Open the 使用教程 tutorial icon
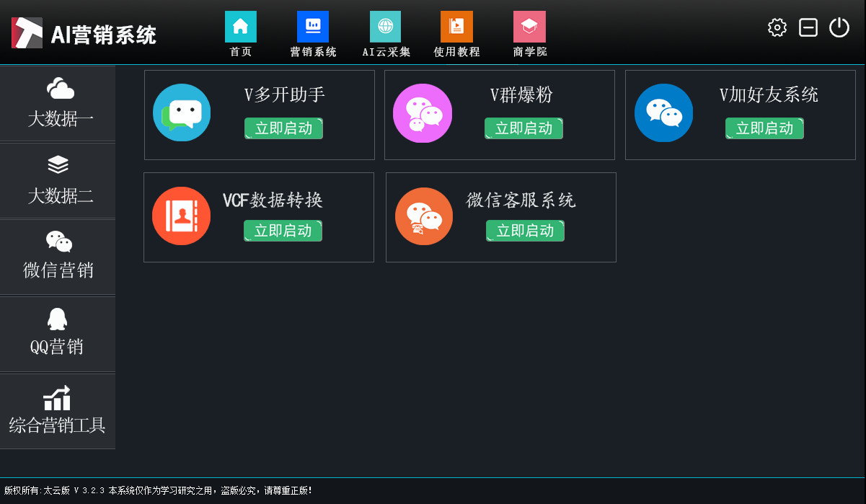This screenshot has height=504, width=866. point(456,27)
